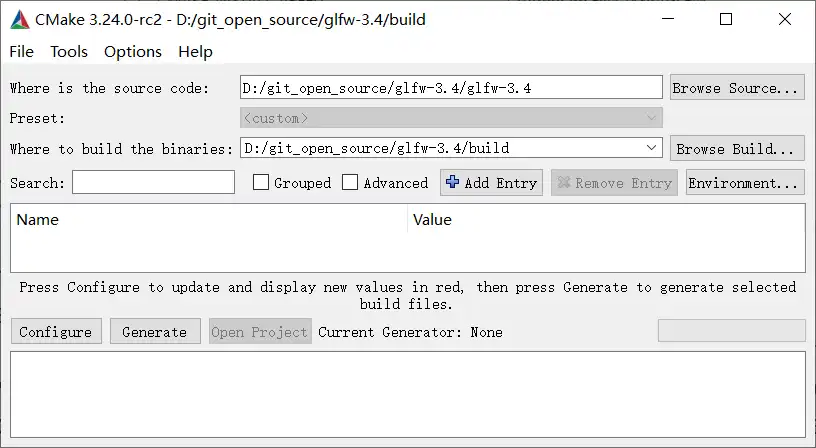Open the Options menu
Image resolution: width=816 pixels, height=448 pixels.
pos(132,51)
